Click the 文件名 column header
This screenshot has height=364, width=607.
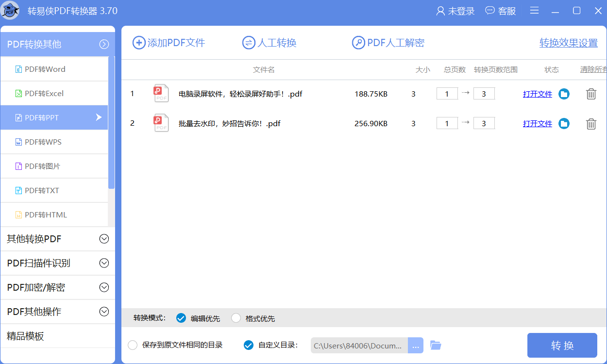[x=264, y=70]
